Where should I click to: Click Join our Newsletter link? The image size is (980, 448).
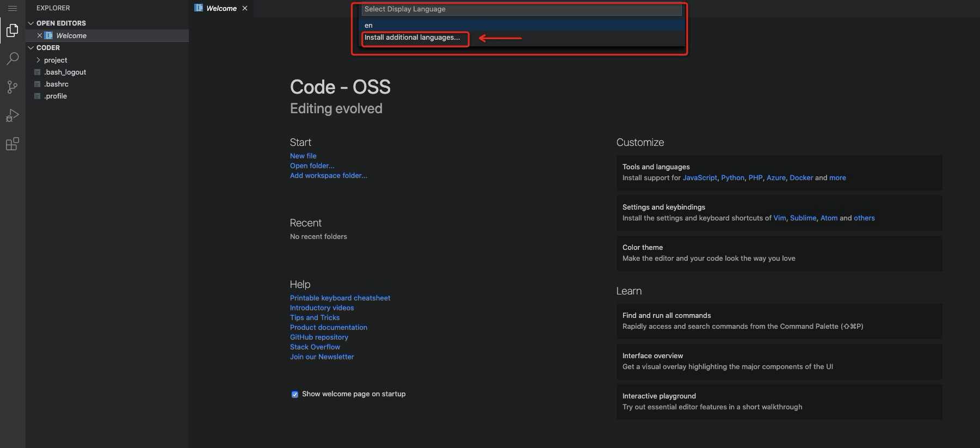click(x=322, y=357)
